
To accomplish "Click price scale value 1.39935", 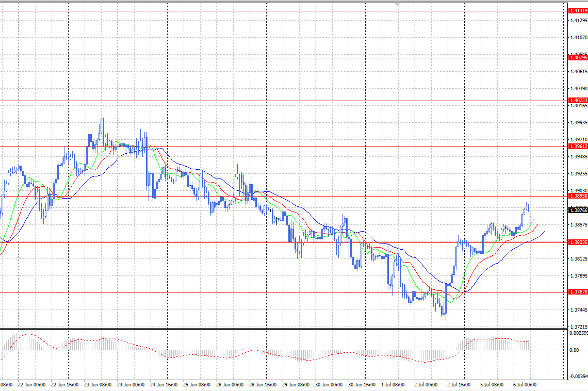I will (579, 123).
